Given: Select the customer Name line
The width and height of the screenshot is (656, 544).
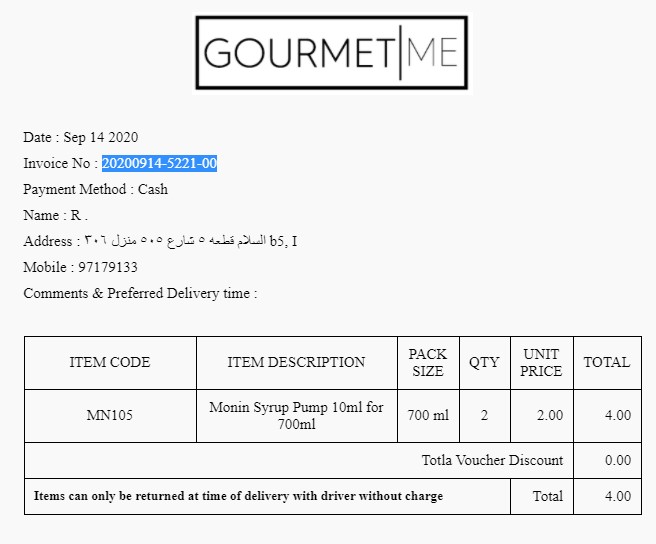Looking at the screenshot, I should pos(56,215).
